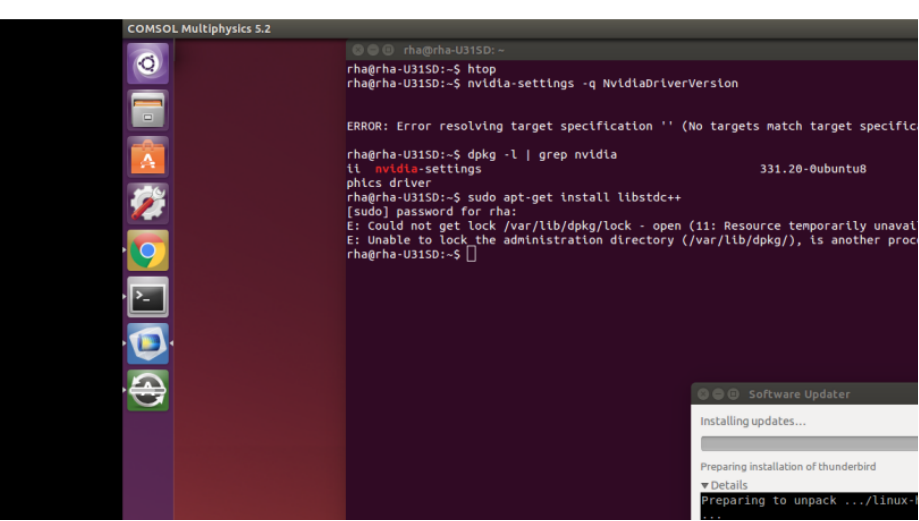
Task: Open the image viewer launcher icon
Action: click(148, 343)
